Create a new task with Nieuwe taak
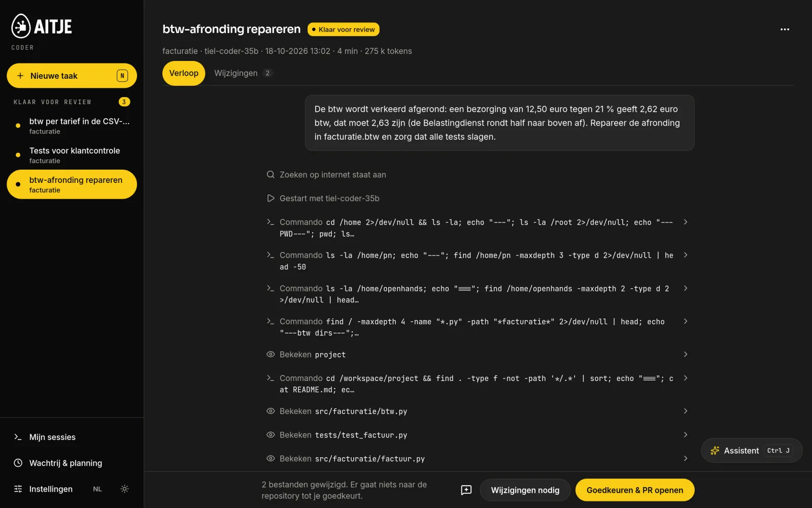 pyautogui.click(x=72, y=76)
